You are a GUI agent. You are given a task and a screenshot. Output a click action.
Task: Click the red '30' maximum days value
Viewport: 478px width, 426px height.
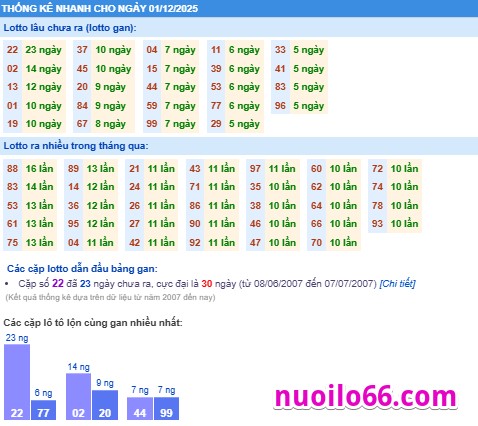pos(207,284)
